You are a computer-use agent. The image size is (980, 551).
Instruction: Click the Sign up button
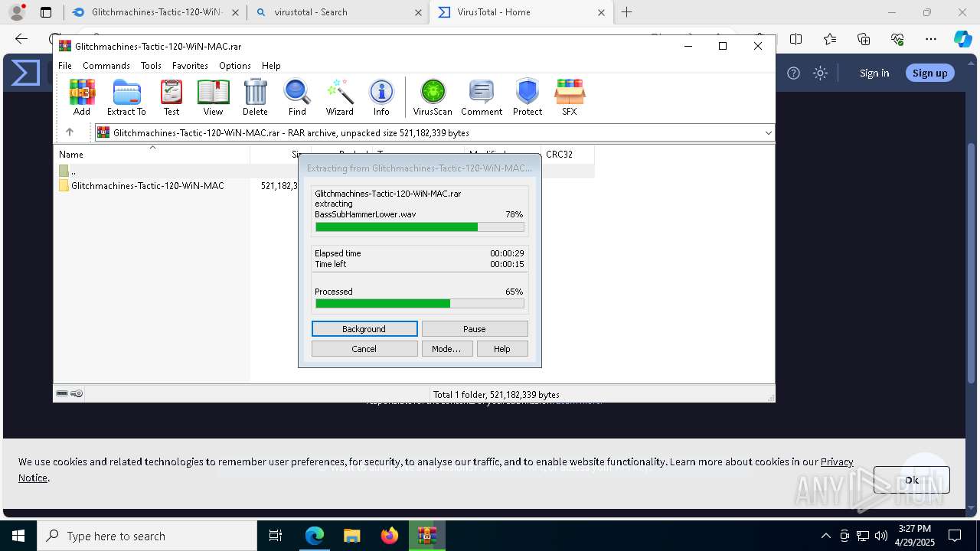point(930,73)
